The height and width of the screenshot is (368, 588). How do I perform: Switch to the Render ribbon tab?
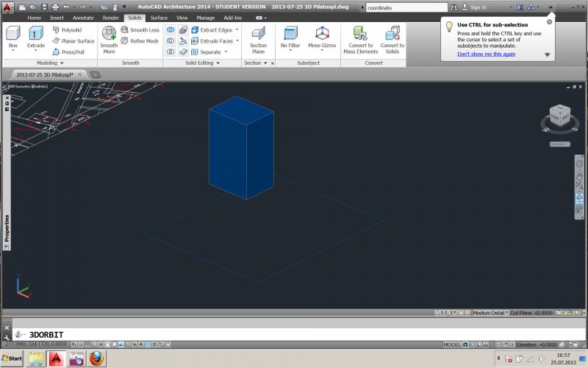coord(111,18)
